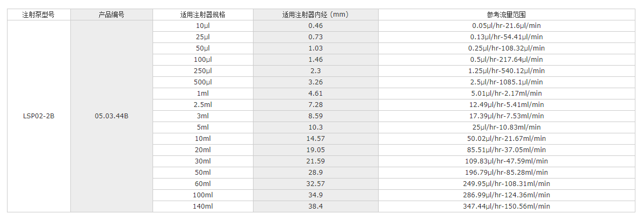Image resolution: width=644 pixels, height=221 pixels.
Task: Click the 参考流量范围 column header
Action: (508, 15)
